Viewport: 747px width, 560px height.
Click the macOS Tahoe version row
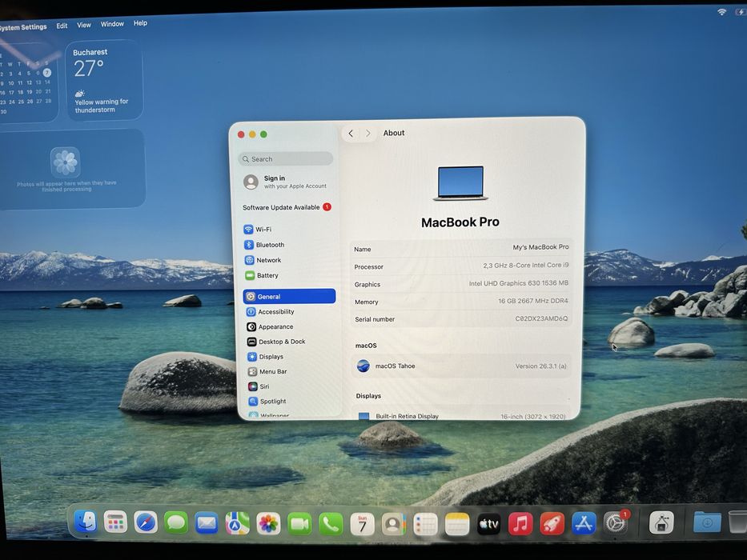pyautogui.click(x=461, y=366)
